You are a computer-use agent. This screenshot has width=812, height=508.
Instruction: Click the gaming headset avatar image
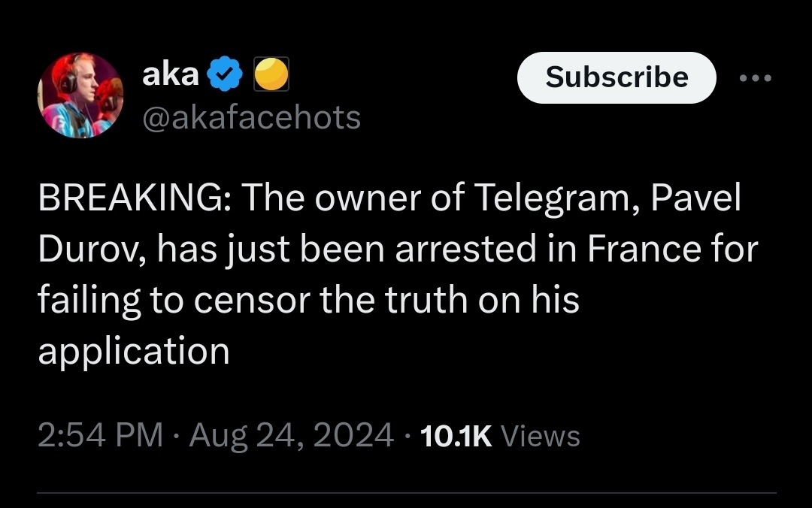pyautogui.click(x=80, y=95)
